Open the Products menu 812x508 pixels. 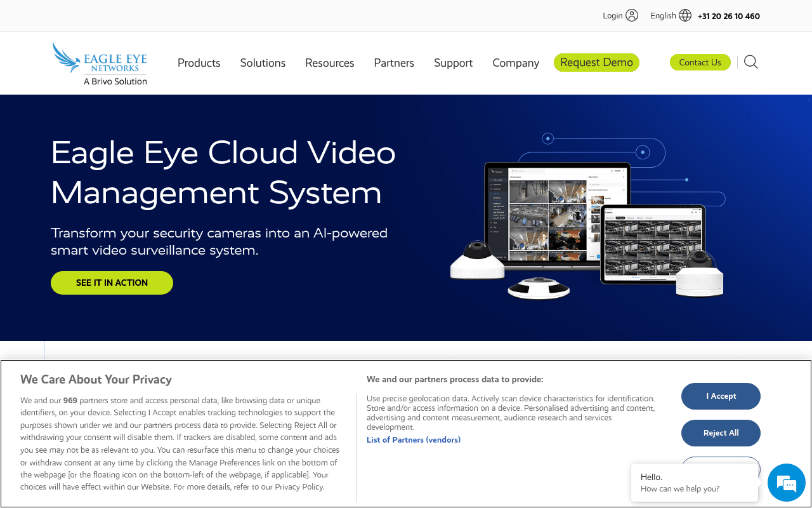coord(199,63)
